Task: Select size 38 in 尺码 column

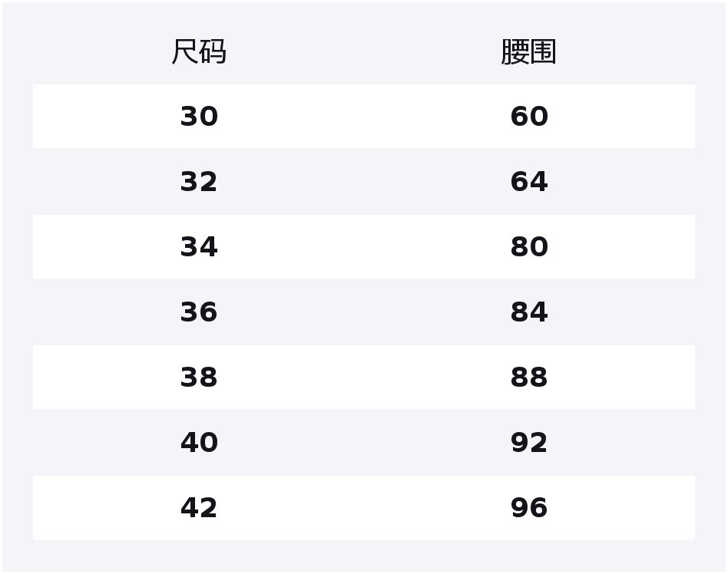Action: [199, 378]
